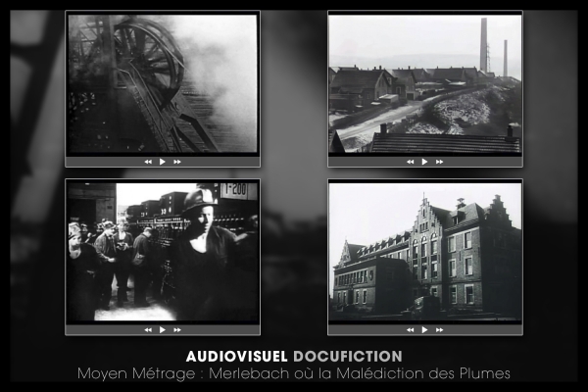Rewind the gabled brick building video
588x392 pixels.
coord(410,329)
